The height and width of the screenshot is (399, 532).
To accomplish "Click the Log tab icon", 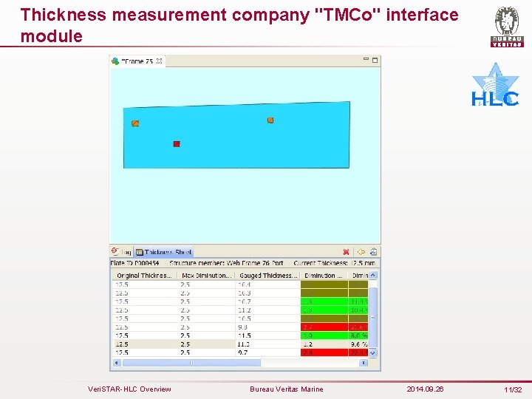I will (x=115, y=251).
